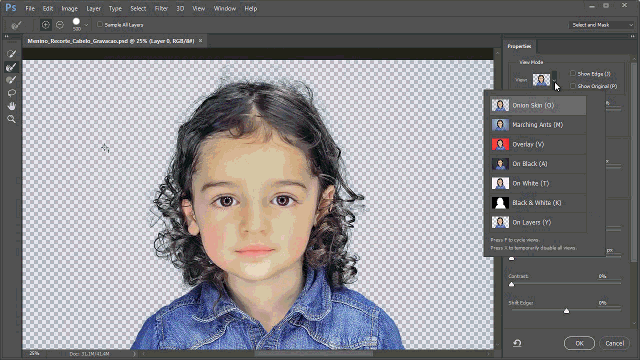Enable Show Original (P) checkbox
The image size is (640, 360).
coord(573,86)
